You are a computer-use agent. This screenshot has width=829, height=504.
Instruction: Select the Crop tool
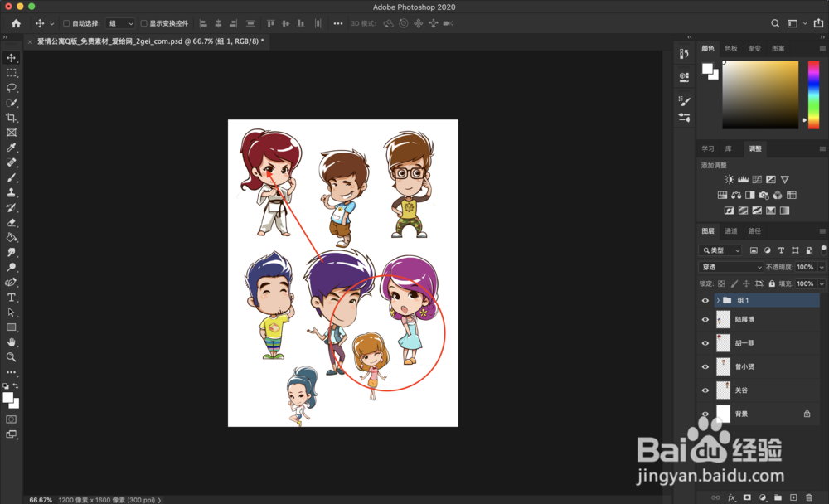point(11,118)
